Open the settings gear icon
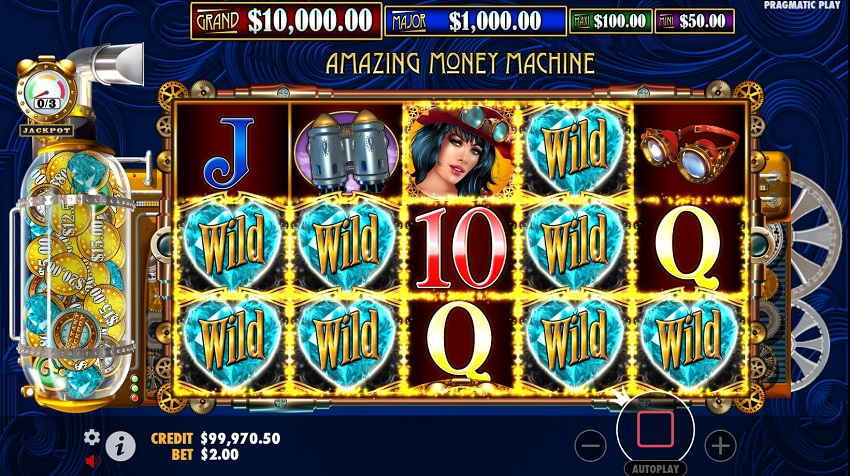Screen dimensions: 850x476 pos(92,437)
